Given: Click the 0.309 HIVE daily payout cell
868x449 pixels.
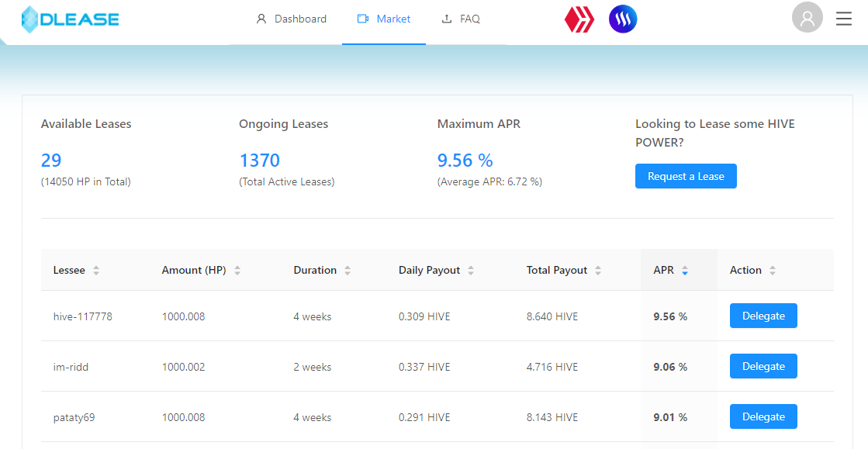Looking at the screenshot, I should (424, 316).
